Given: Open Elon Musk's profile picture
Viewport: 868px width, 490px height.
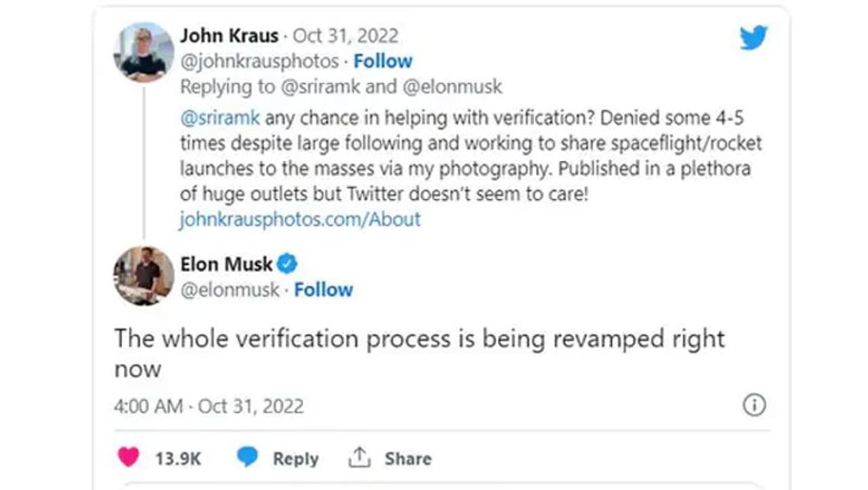Looking at the screenshot, I should click(x=144, y=276).
